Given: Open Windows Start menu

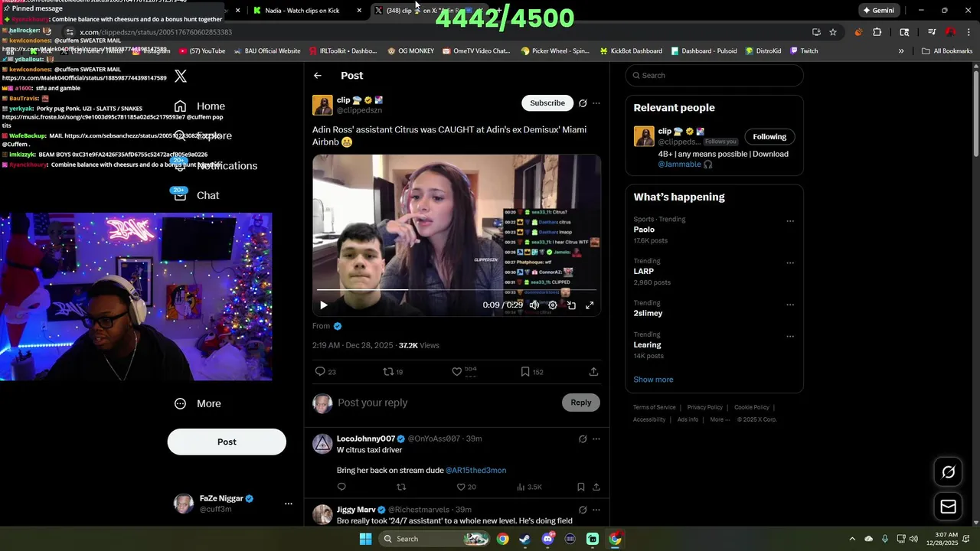Looking at the screenshot, I should point(365,539).
